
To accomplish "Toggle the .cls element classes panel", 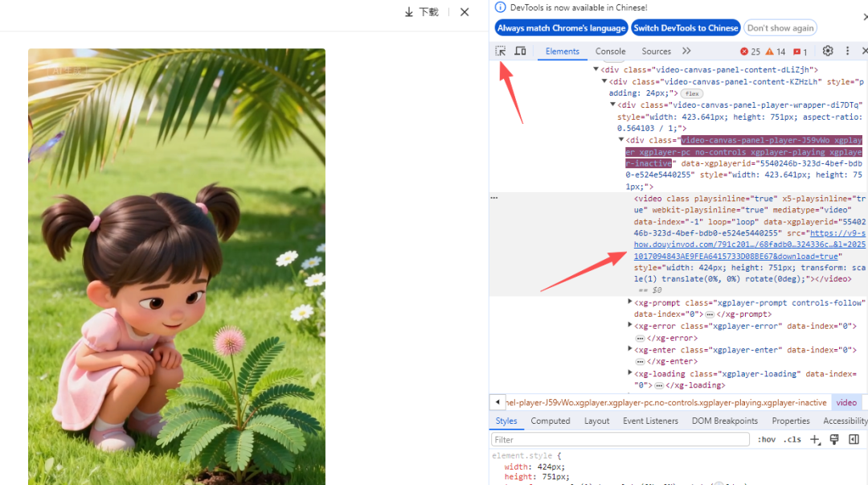I will pyautogui.click(x=792, y=439).
